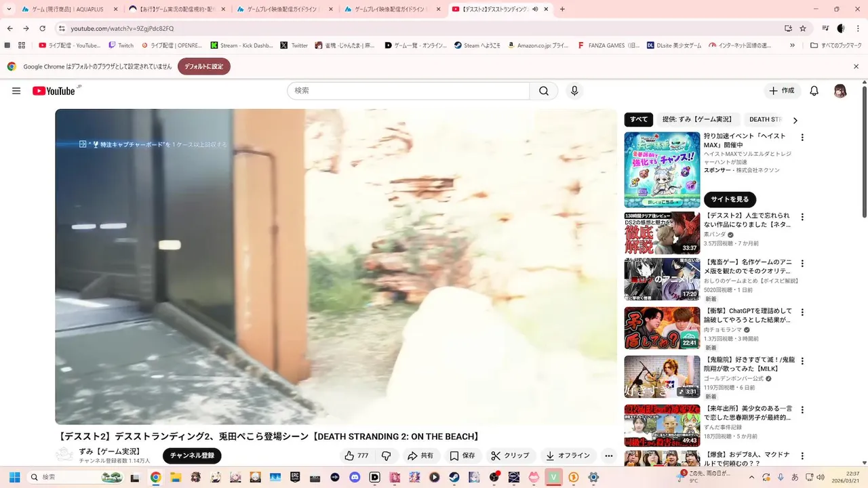Open YouTube notifications bell

814,91
